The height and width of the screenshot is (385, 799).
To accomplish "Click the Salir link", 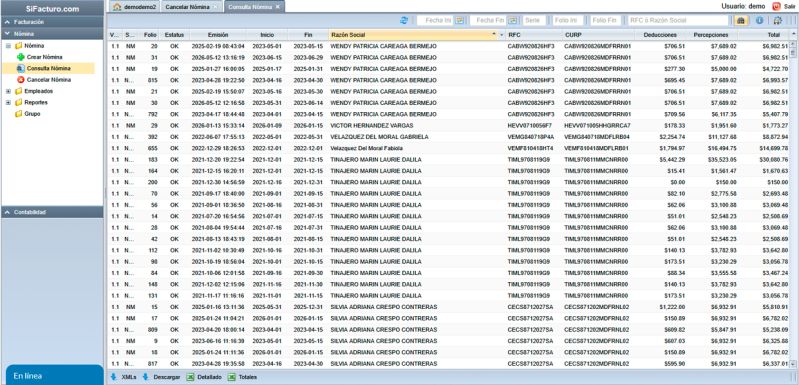I will (x=789, y=7).
